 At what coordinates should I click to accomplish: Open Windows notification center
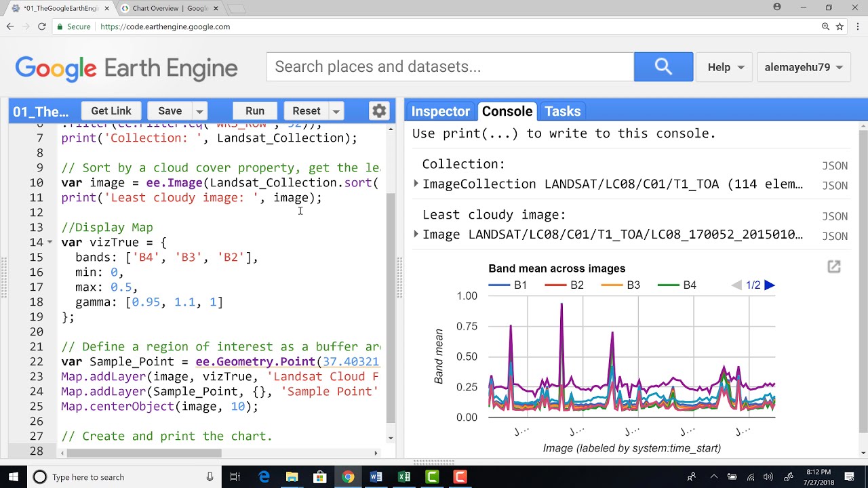[849, 476]
